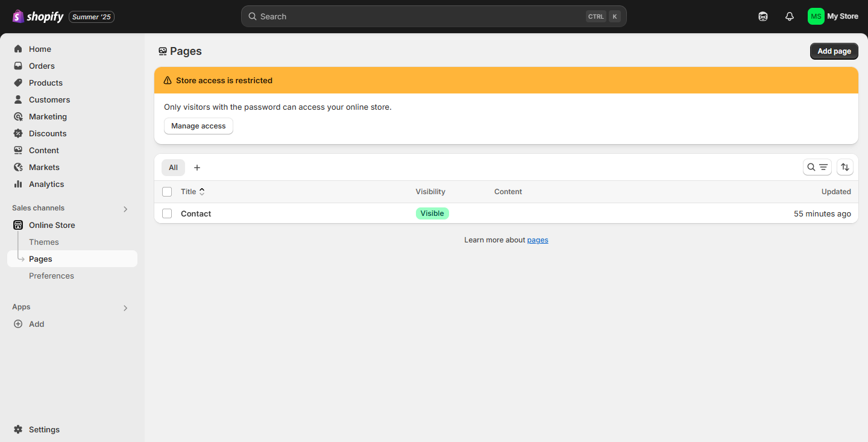The height and width of the screenshot is (442, 868).
Task: Open the notifications bell
Action: [790, 16]
